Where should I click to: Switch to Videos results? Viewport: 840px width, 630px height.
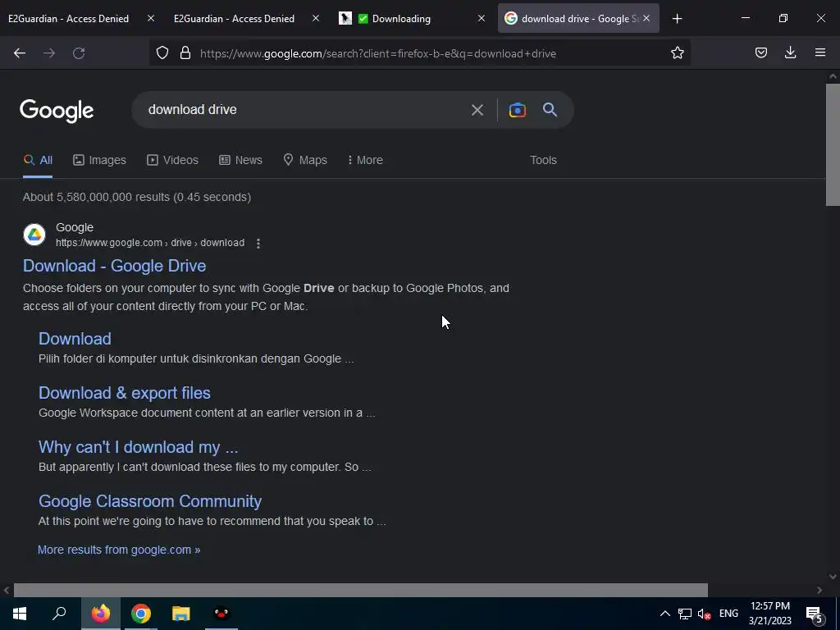coord(172,160)
